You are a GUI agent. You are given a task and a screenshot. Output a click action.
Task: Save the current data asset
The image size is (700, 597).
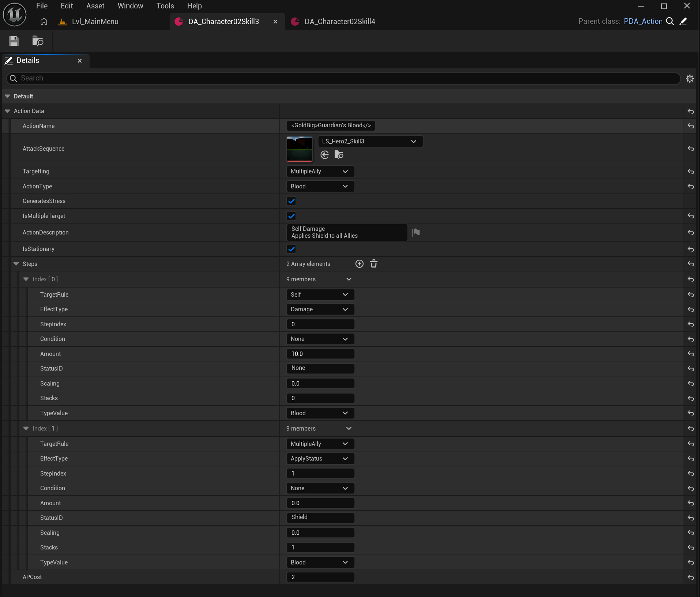(x=14, y=41)
